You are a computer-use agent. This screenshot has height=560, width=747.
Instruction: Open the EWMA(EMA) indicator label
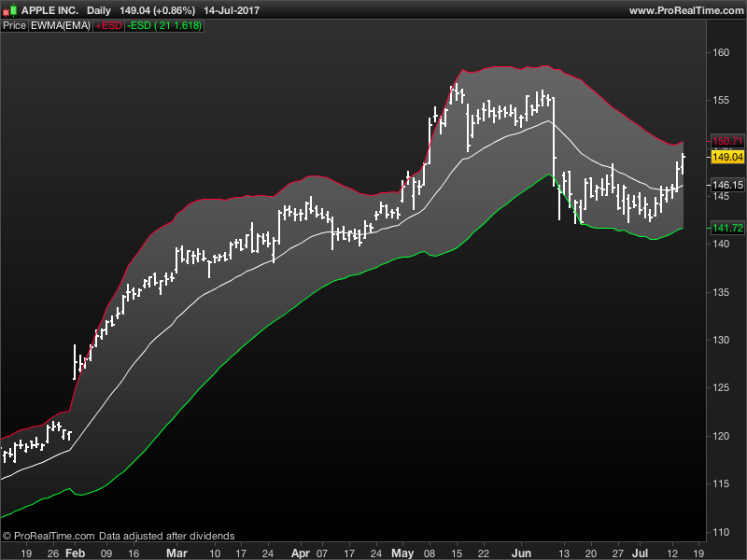pos(61,26)
